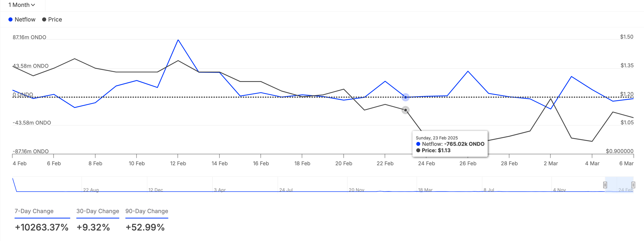Select the Netflow spike at 26 Feb
The height and width of the screenshot is (241, 644).
pos(468,71)
